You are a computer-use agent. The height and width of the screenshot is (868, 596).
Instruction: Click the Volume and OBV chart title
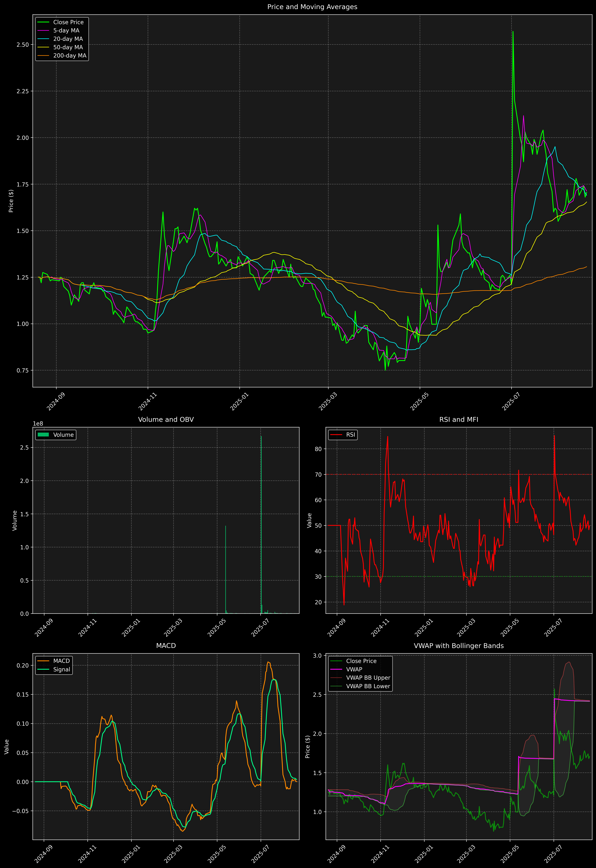166,419
